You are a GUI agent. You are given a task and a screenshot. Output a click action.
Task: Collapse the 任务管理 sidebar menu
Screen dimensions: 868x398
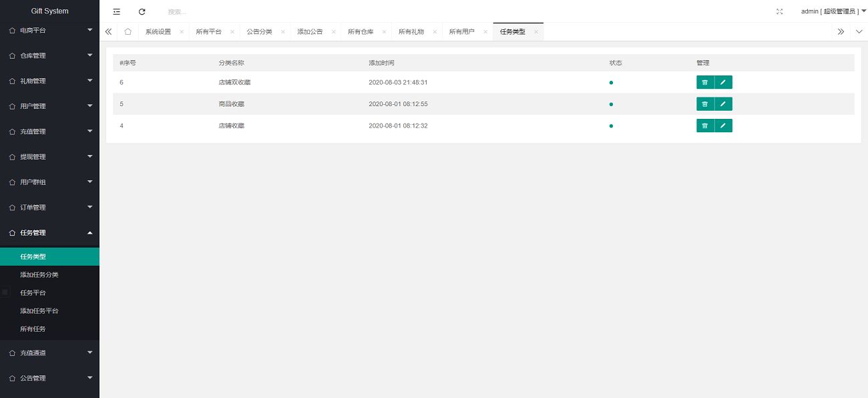[49, 232]
